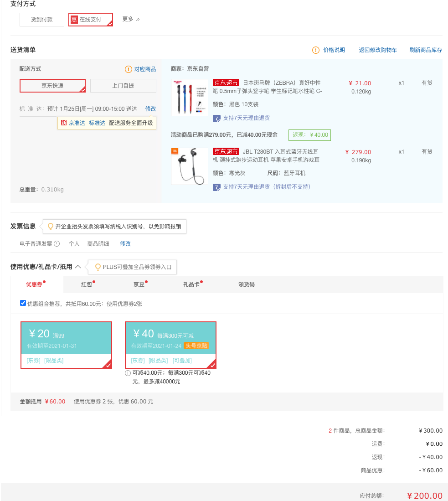448x501 pixels.
Task: Open the JBL earphone product thumbnail
Action: pyautogui.click(x=190, y=166)
